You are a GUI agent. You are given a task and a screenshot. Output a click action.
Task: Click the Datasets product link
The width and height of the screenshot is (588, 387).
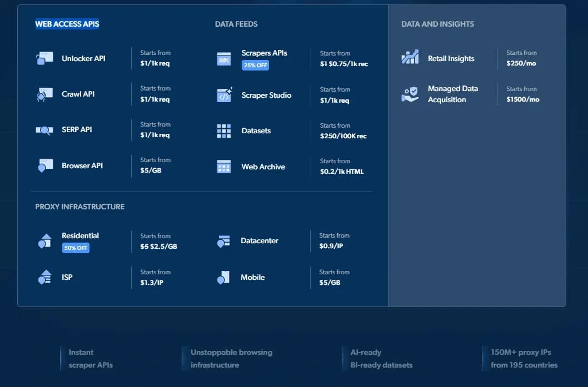[x=256, y=130]
